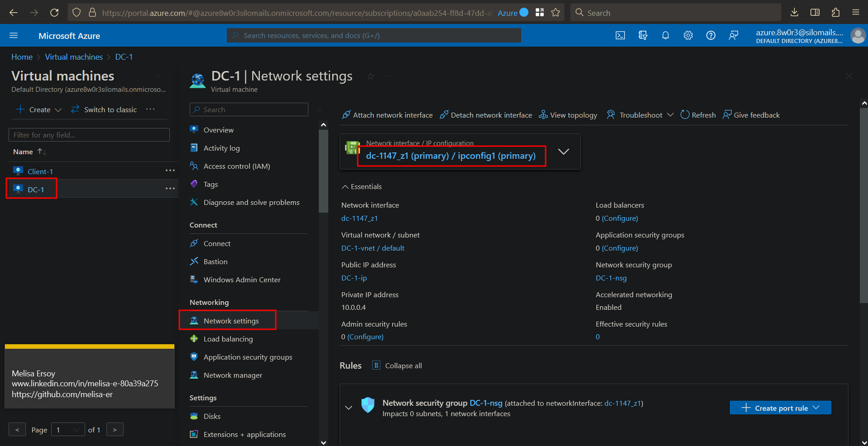The height and width of the screenshot is (446, 868).
Task: Open the notifications bell
Action: click(665, 35)
